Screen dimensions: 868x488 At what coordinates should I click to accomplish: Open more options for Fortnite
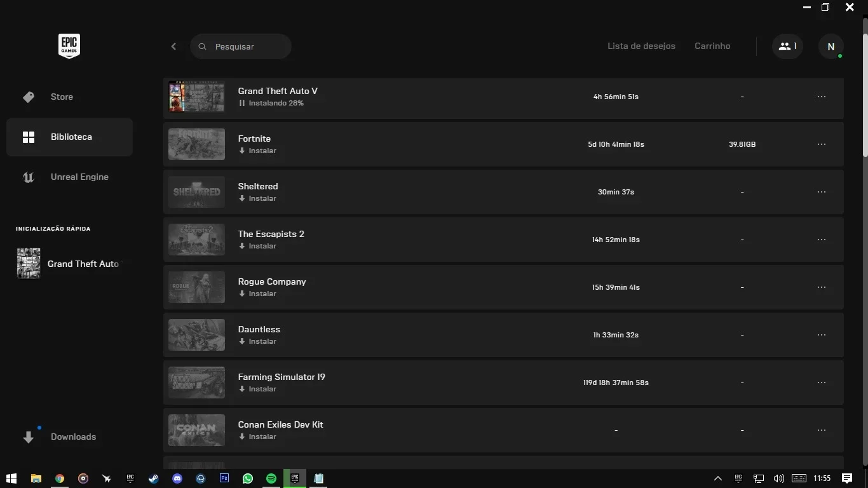pyautogui.click(x=822, y=144)
